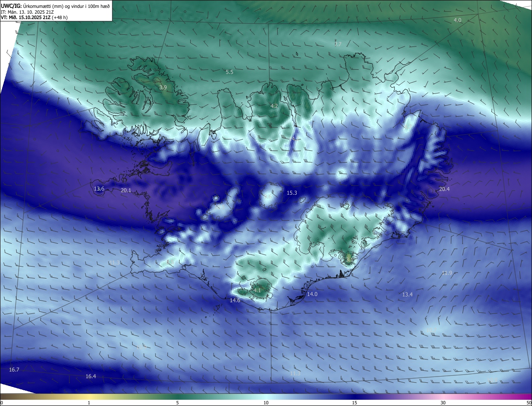Click the 16.7 map value
Viewport: 532px width, 406px height.
coord(14,369)
